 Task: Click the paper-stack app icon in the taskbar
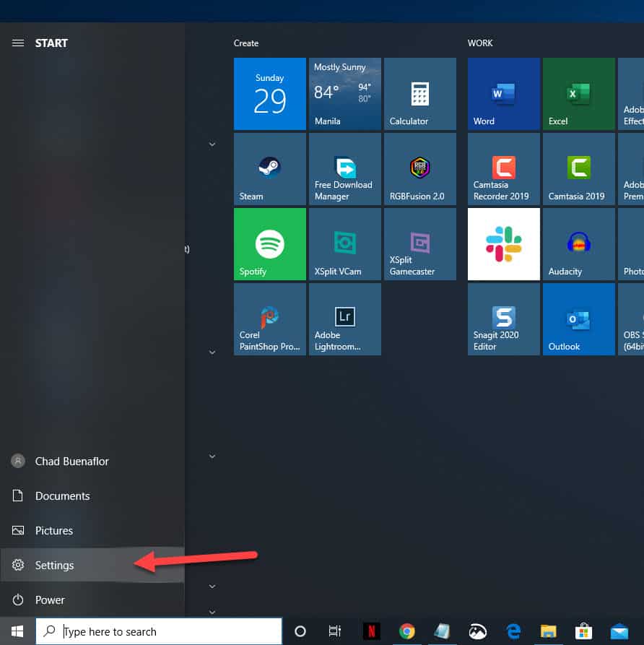[x=442, y=631]
